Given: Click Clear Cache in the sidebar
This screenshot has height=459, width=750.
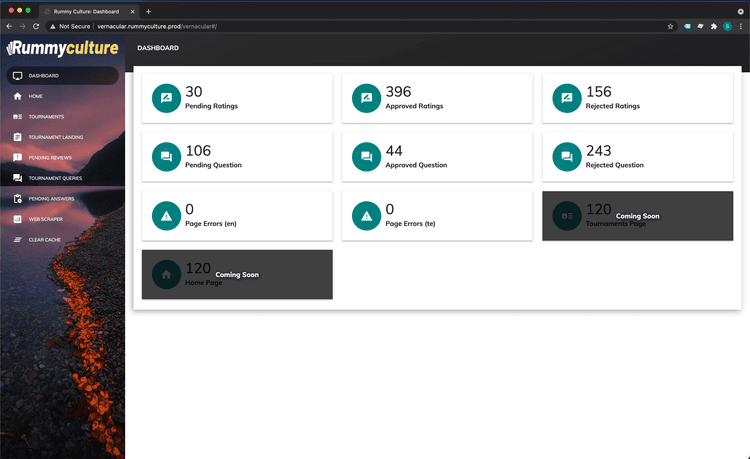Looking at the screenshot, I should tap(43, 240).
